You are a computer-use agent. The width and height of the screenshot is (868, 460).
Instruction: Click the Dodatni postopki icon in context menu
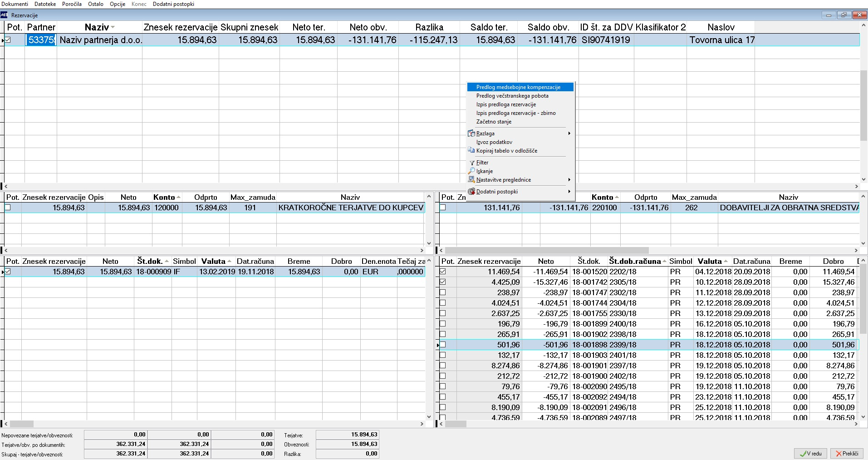click(x=472, y=192)
